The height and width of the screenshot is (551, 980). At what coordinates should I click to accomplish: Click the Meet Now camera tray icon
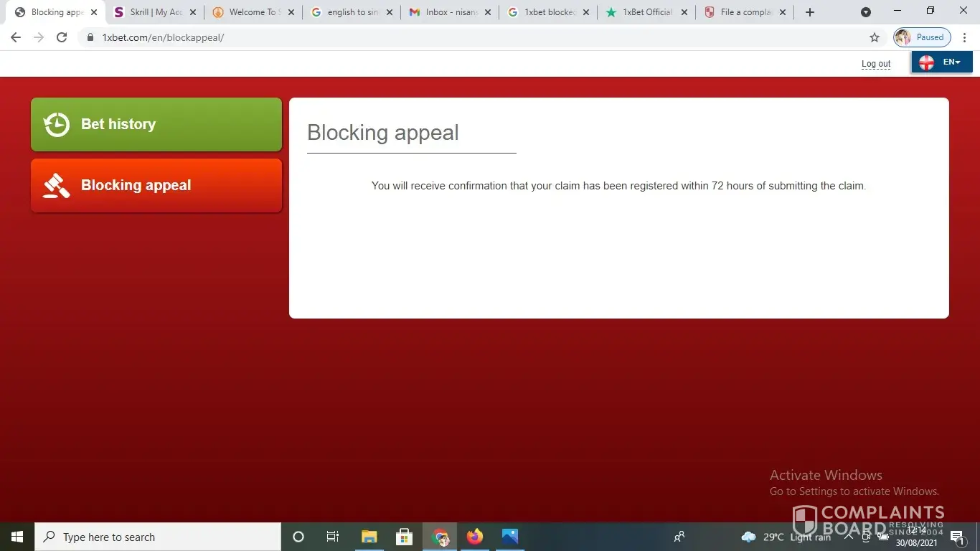(x=866, y=537)
